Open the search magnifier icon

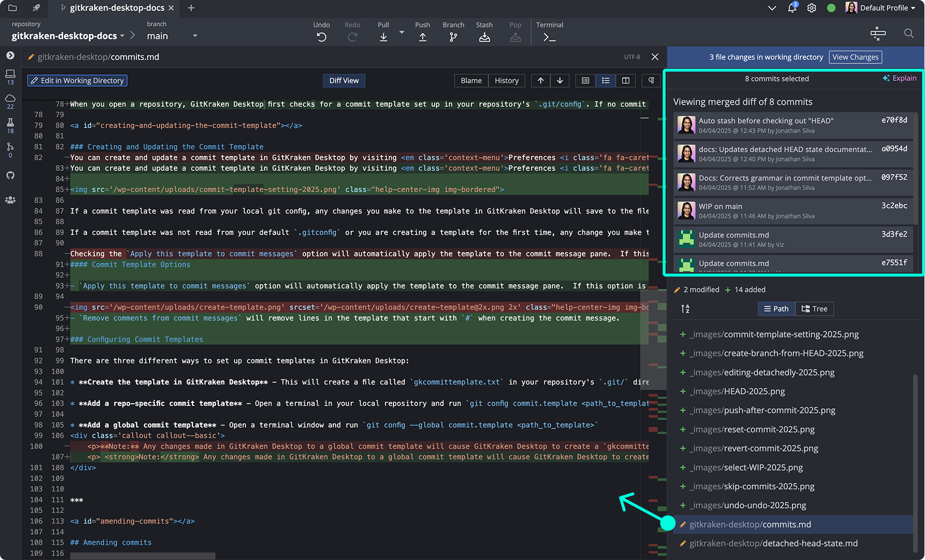pos(908,33)
